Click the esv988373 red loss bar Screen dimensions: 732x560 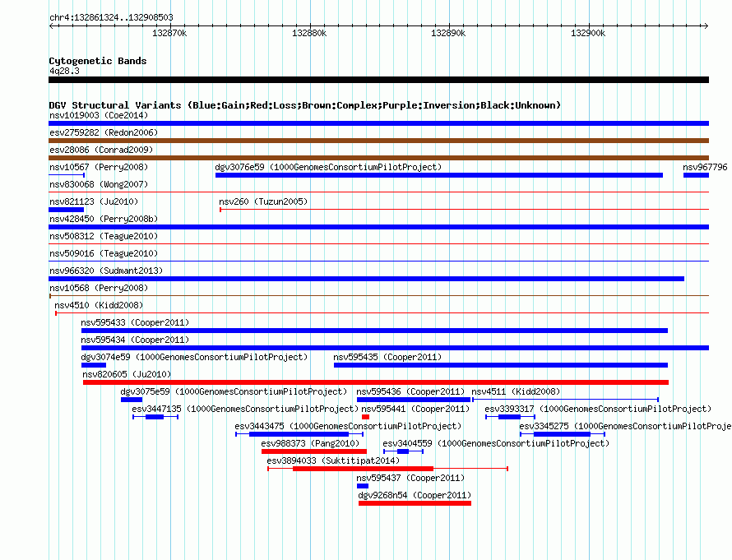pyautogui.click(x=314, y=451)
